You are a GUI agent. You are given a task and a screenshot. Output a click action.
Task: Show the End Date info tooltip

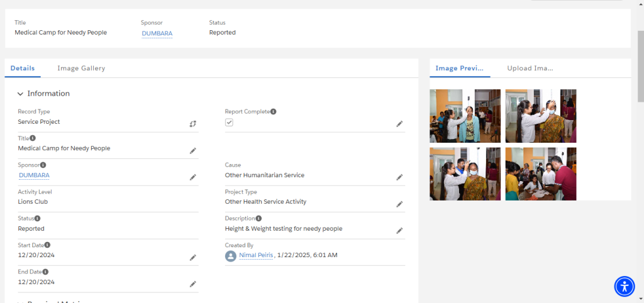(x=45, y=272)
